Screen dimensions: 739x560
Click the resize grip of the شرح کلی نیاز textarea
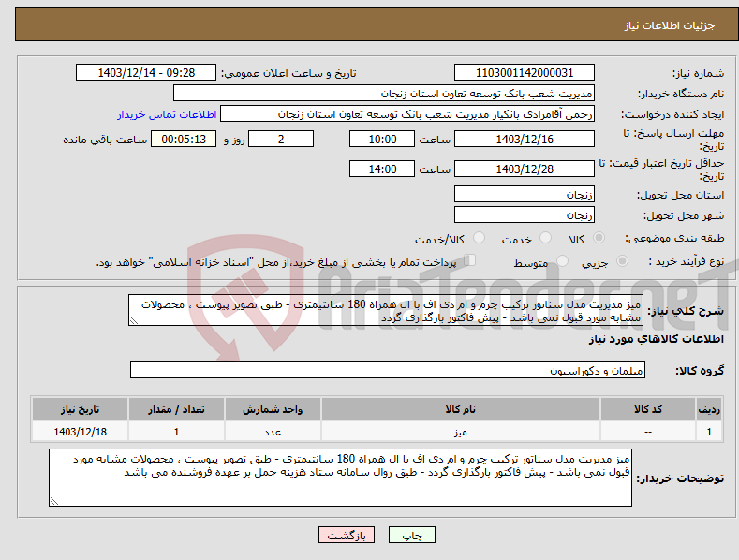coord(134,320)
